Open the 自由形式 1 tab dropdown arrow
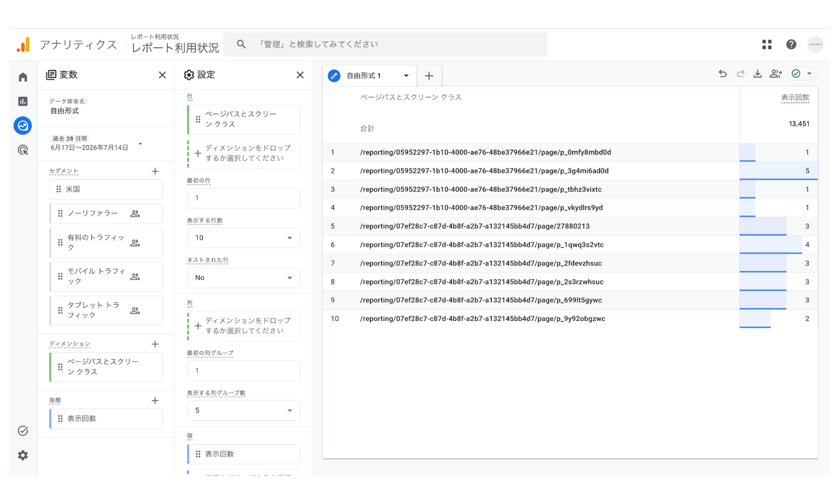The image size is (840, 504). [x=406, y=76]
